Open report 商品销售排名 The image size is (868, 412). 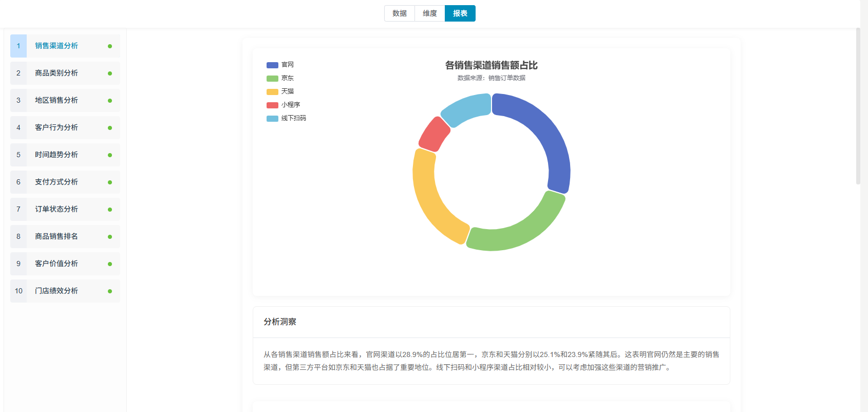tap(65, 236)
